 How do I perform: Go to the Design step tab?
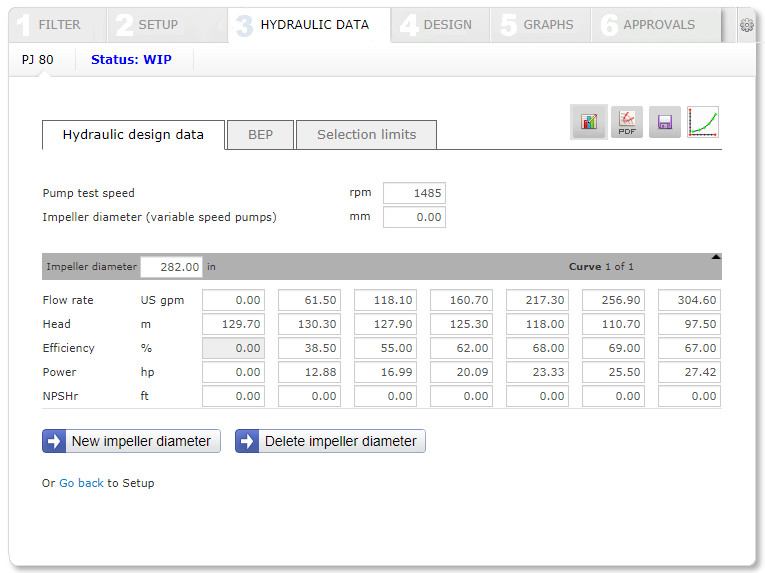(436, 25)
